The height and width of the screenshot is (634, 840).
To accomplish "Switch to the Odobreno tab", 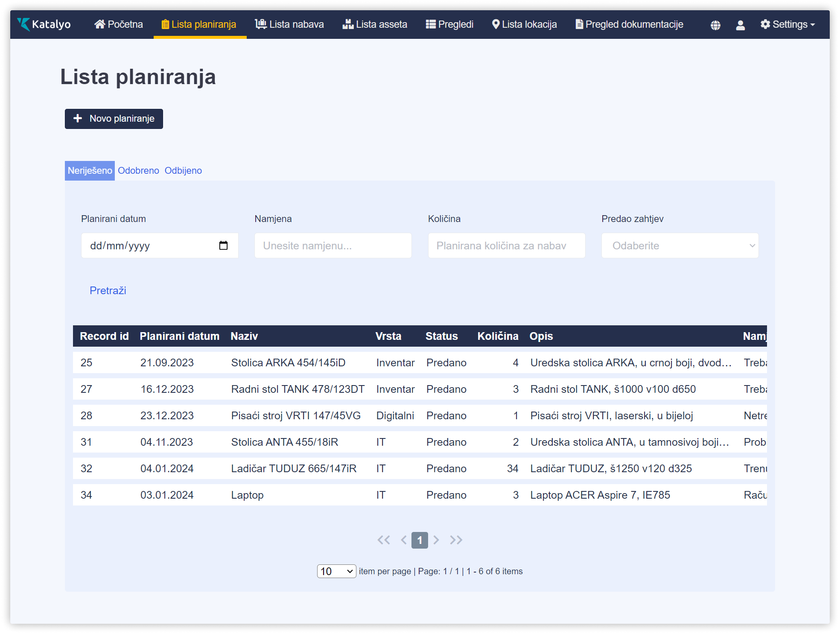I will point(138,171).
